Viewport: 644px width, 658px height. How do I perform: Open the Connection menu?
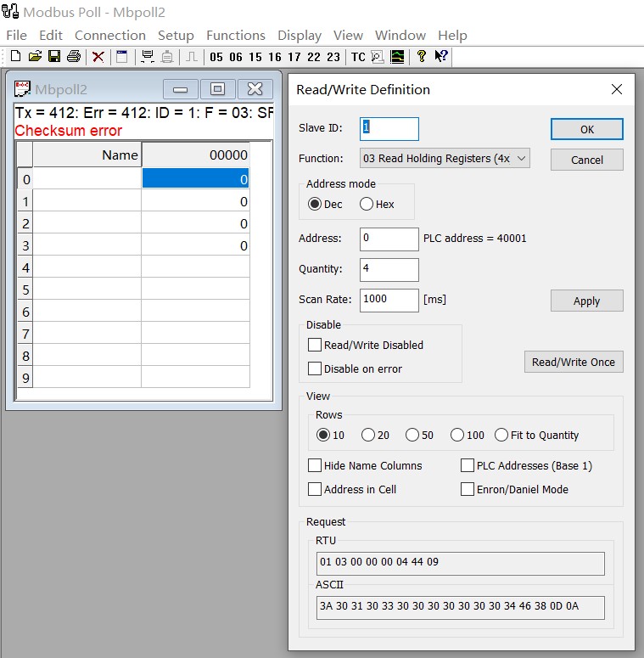[x=110, y=36]
